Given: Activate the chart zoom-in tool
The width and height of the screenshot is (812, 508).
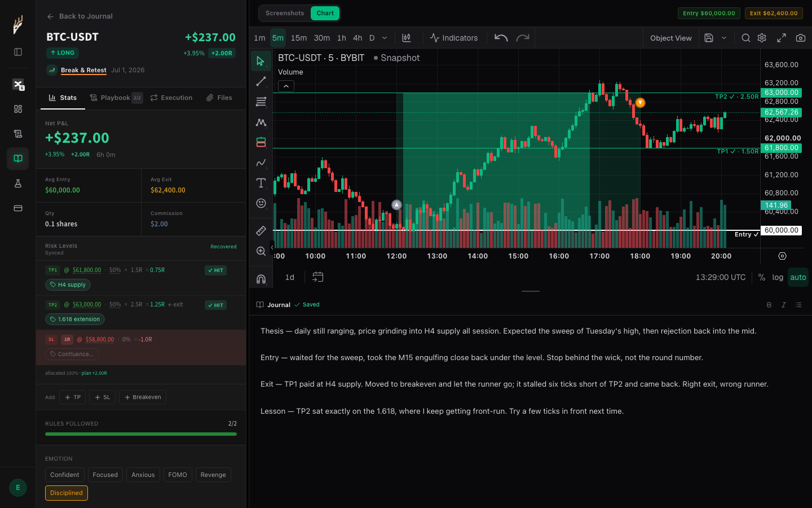Looking at the screenshot, I should [x=261, y=251].
